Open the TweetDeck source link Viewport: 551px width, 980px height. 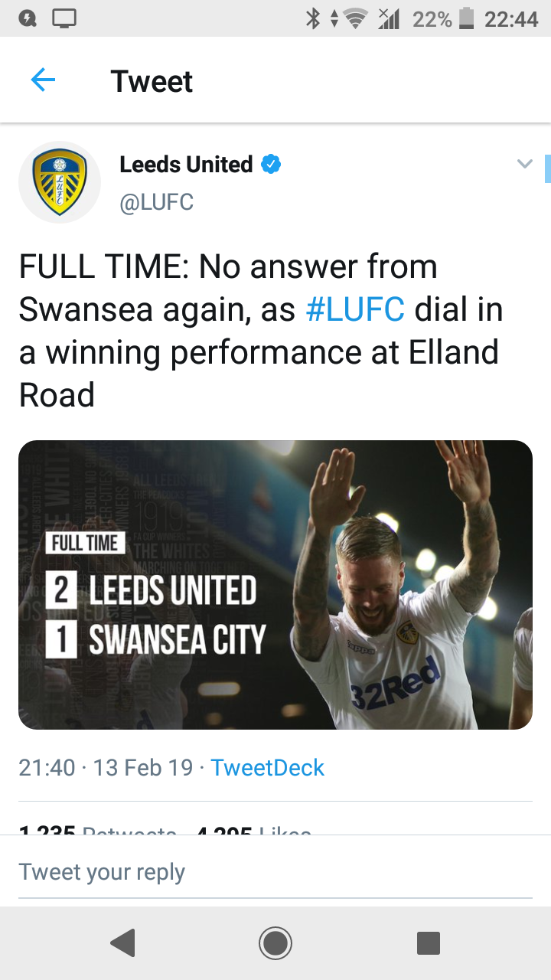point(267,767)
